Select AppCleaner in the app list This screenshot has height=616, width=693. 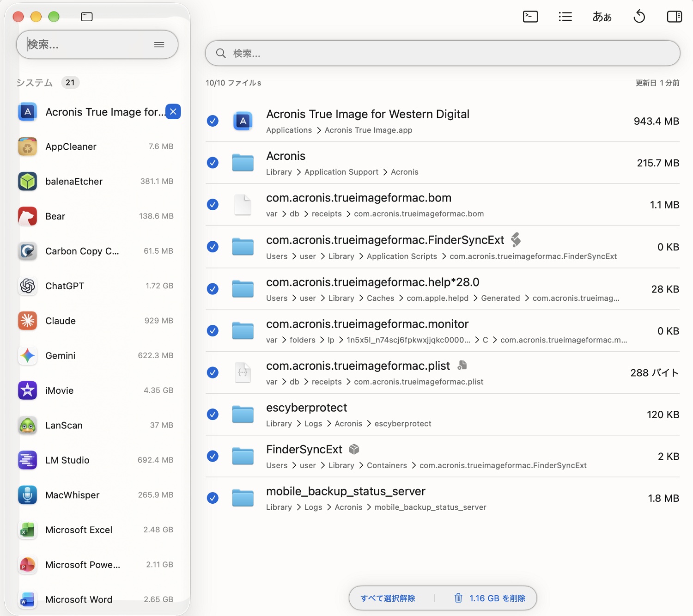tap(96, 146)
